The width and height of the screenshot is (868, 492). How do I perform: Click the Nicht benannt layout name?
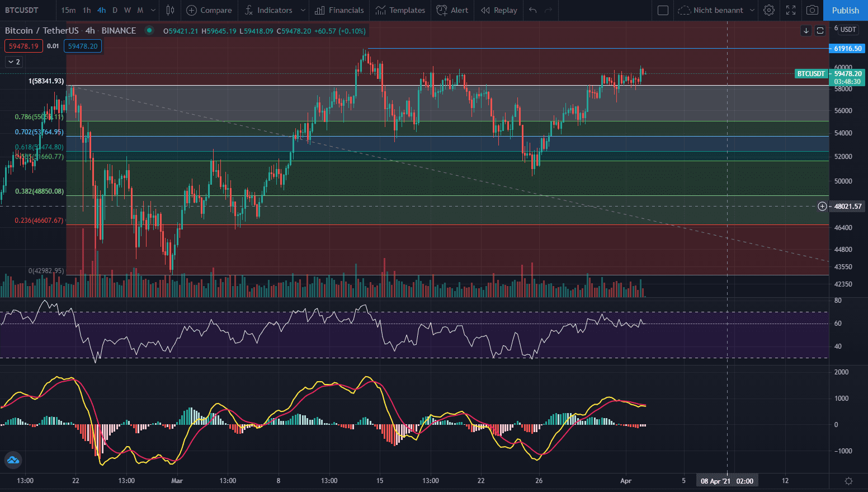click(x=718, y=10)
